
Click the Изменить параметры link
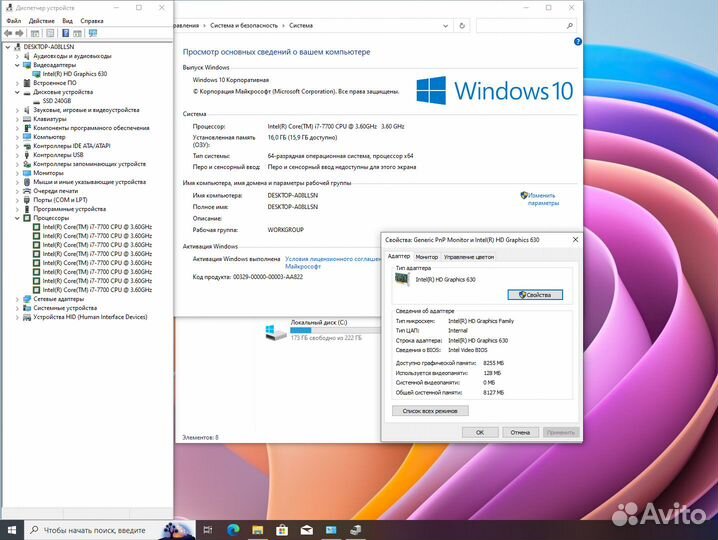(x=543, y=199)
